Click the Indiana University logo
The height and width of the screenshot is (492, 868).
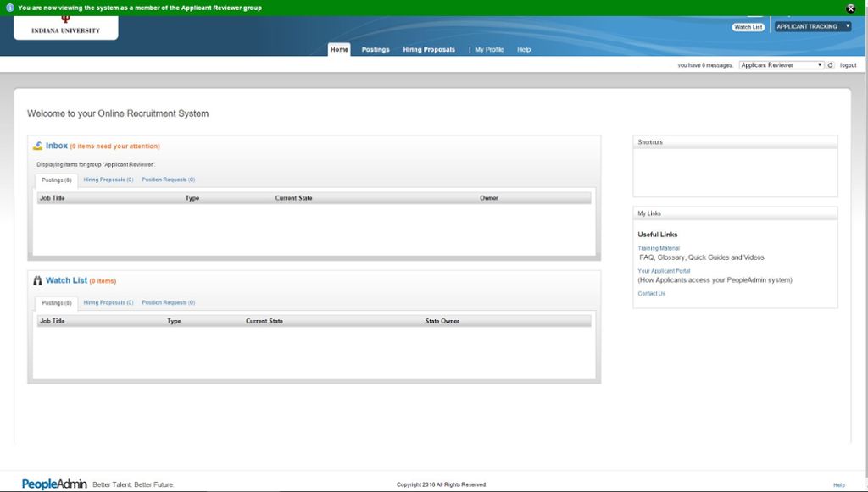[65, 27]
